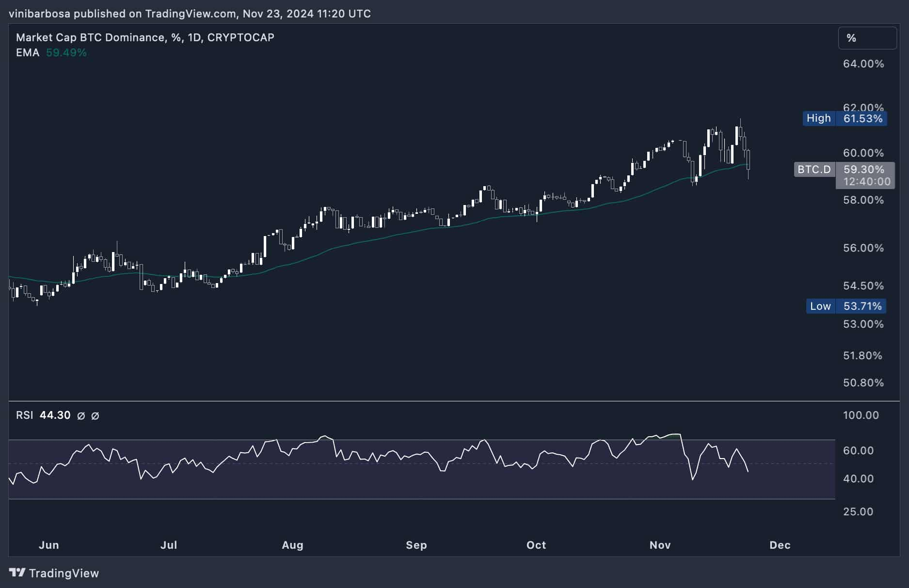Screen dimensions: 909x588
Task: Click the Nov label on time axis
Action: [x=660, y=545]
